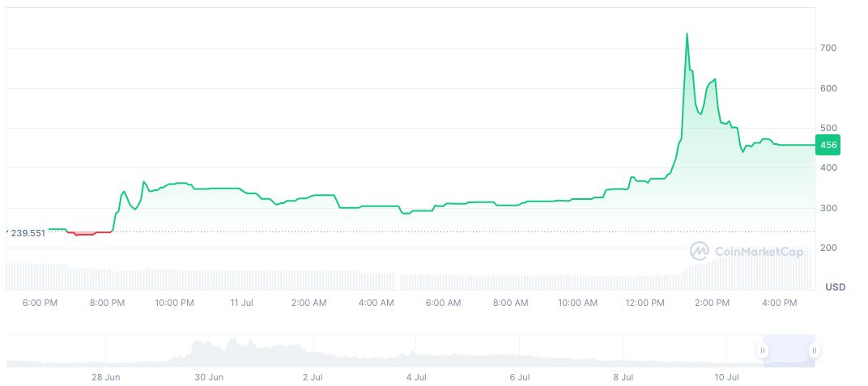Click the 10 Jul date in navigator

click(x=726, y=377)
